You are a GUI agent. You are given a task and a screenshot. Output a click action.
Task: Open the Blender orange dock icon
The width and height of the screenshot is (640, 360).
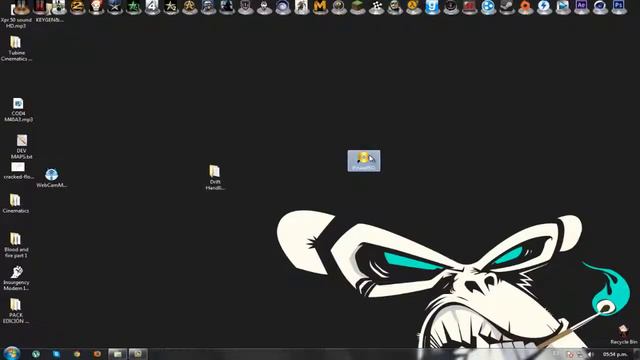pos(525,7)
